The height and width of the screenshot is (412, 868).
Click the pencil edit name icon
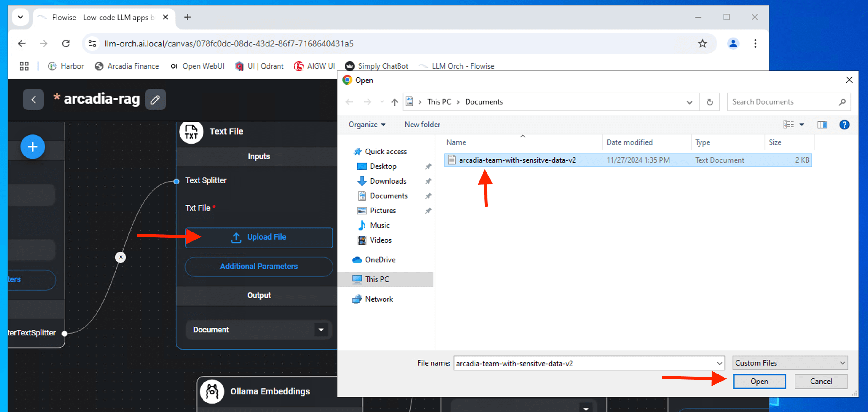pyautogui.click(x=155, y=100)
